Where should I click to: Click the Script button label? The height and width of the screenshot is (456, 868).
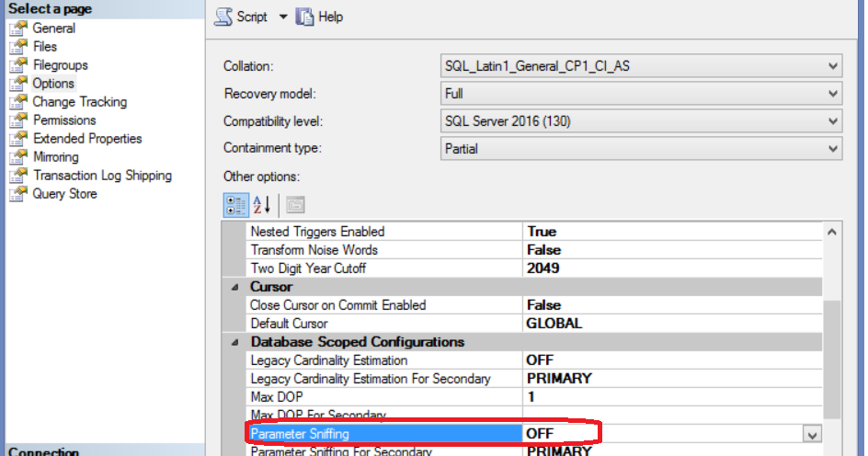pyautogui.click(x=252, y=17)
